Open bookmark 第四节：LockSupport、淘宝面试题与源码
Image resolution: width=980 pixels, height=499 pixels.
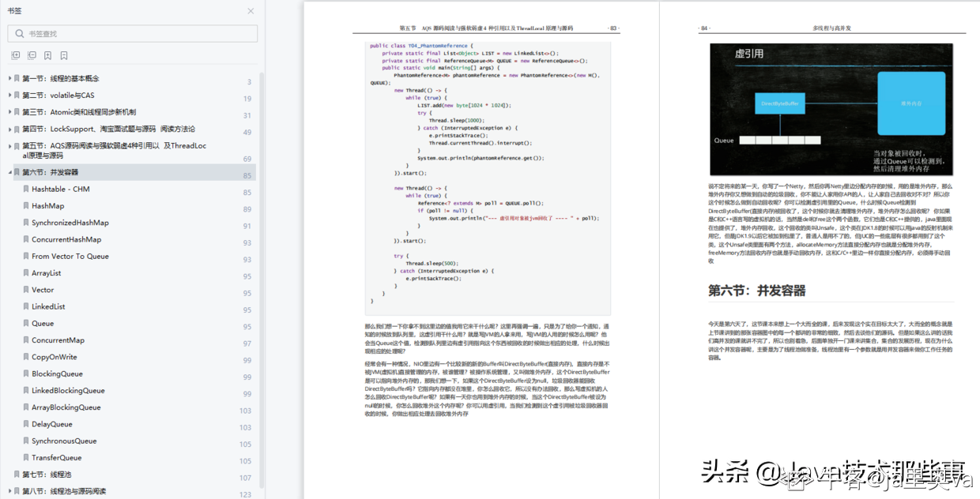pyautogui.click(x=108, y=129)
